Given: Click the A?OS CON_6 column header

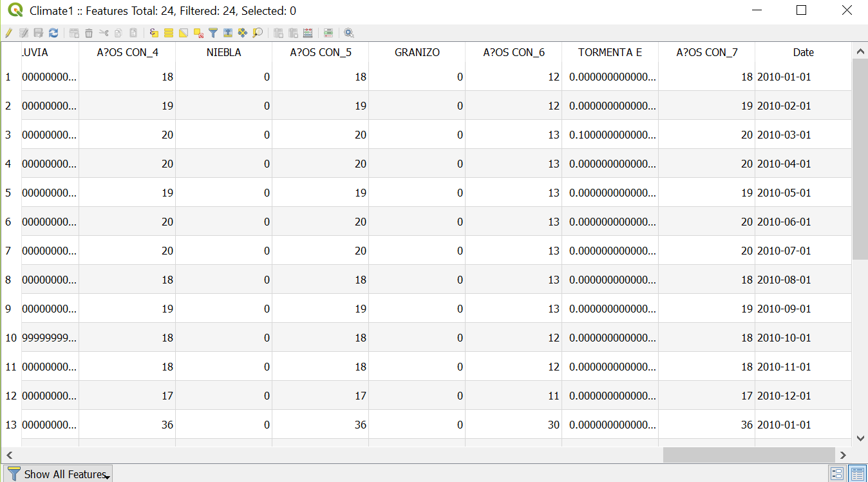Looking at the screenshot, I should coord(514,53).
